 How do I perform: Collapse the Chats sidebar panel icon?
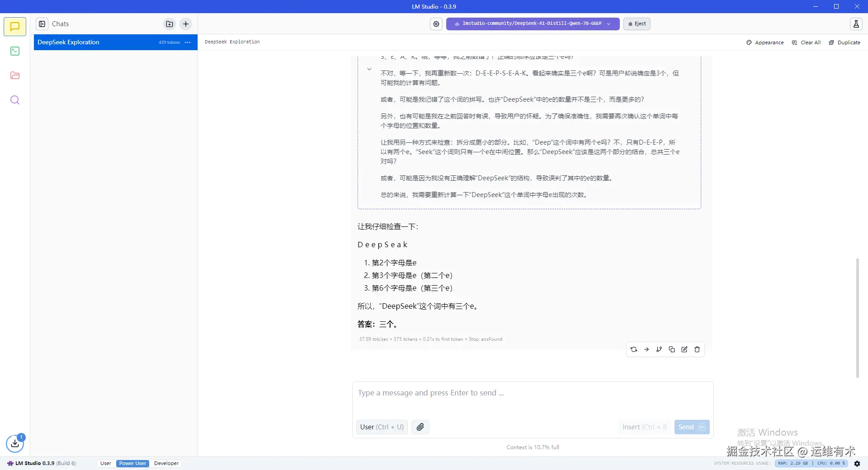click(x=42, y=24)
